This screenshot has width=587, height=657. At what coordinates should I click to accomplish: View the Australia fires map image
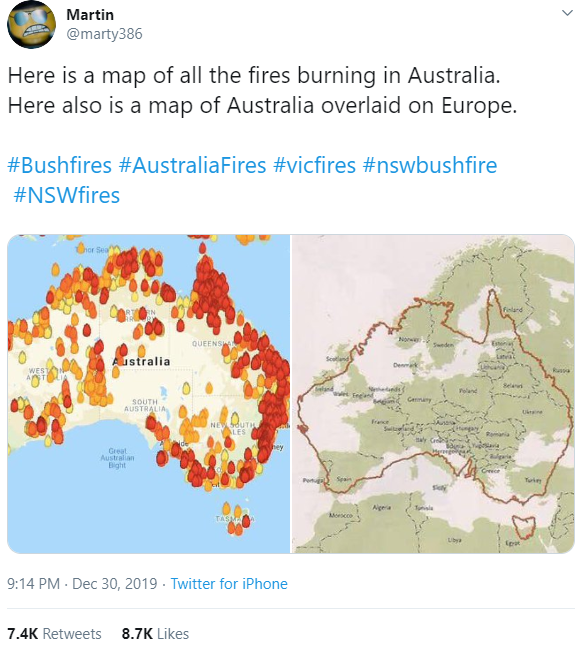(x=149, y=394)
